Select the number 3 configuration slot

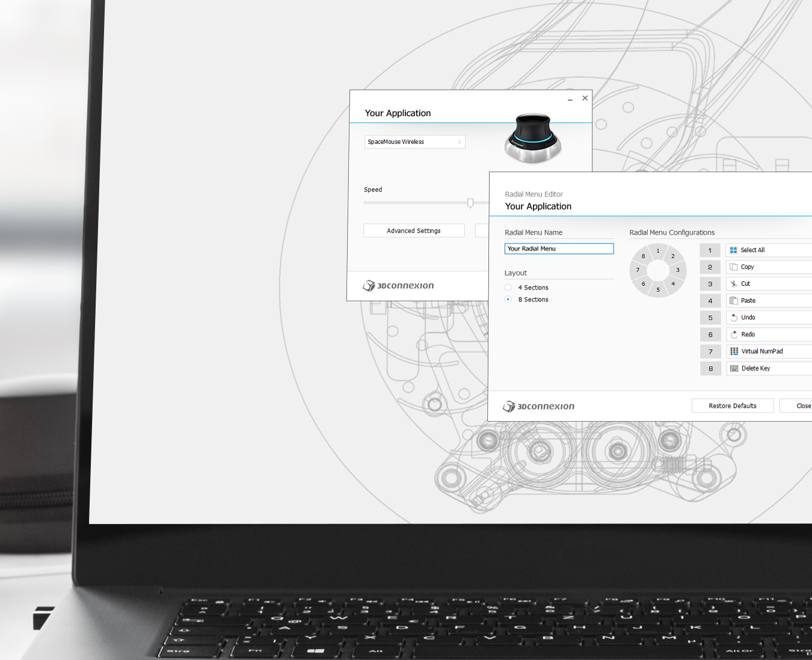click(x=710, y=284)
